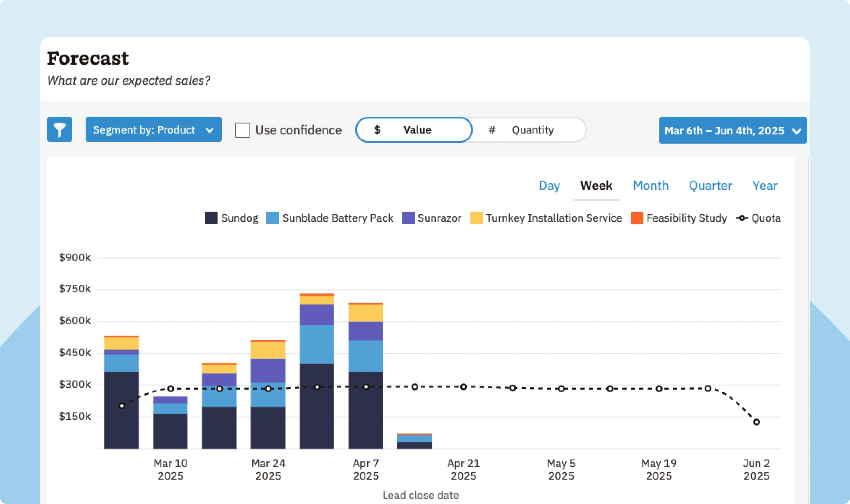Viewport: 850px width, 504px height.
Task: Click the Turnkey Installation Service yellow square
Action: [x=477, y=218]
